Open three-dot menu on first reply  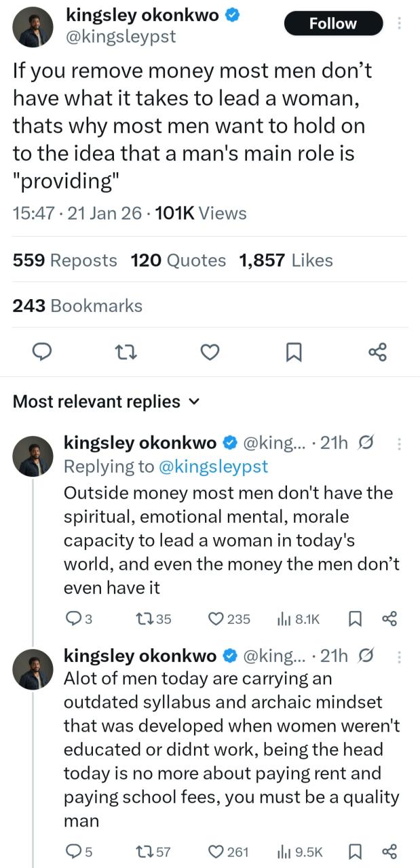399,444
